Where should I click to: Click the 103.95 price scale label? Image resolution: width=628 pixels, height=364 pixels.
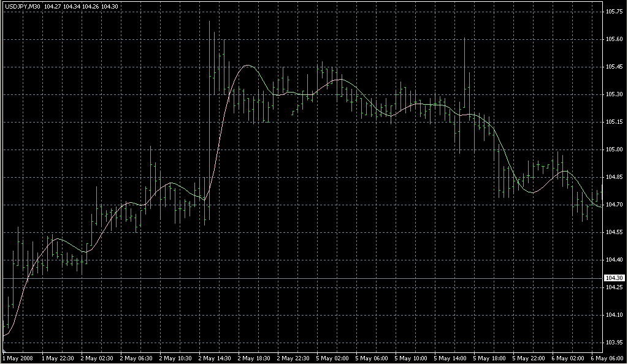tap(615, 343)
